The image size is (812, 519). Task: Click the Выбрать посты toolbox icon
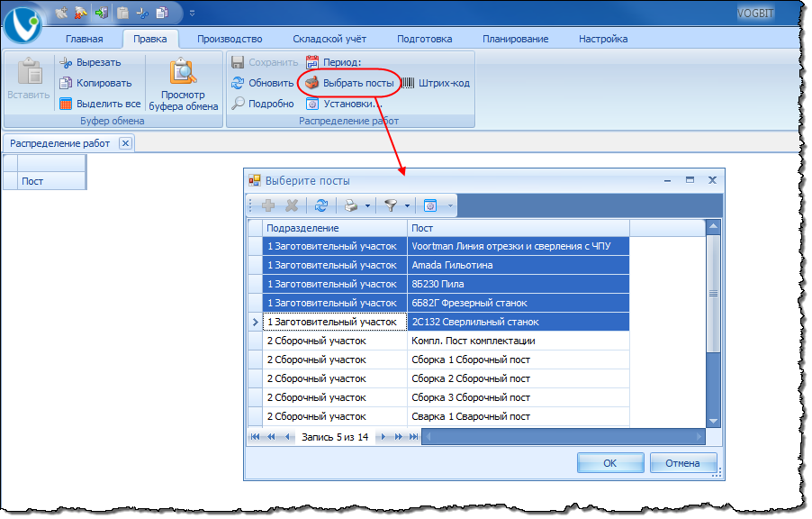(311, 83)
